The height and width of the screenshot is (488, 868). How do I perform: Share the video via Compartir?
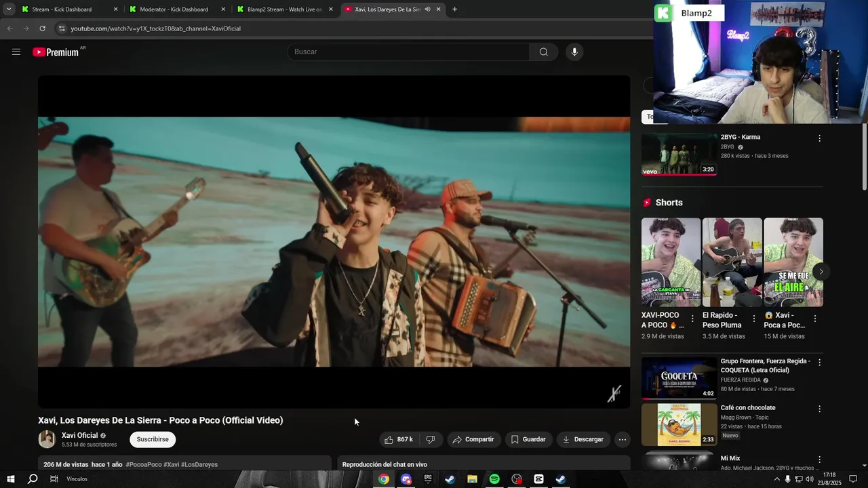coord(473,439)
